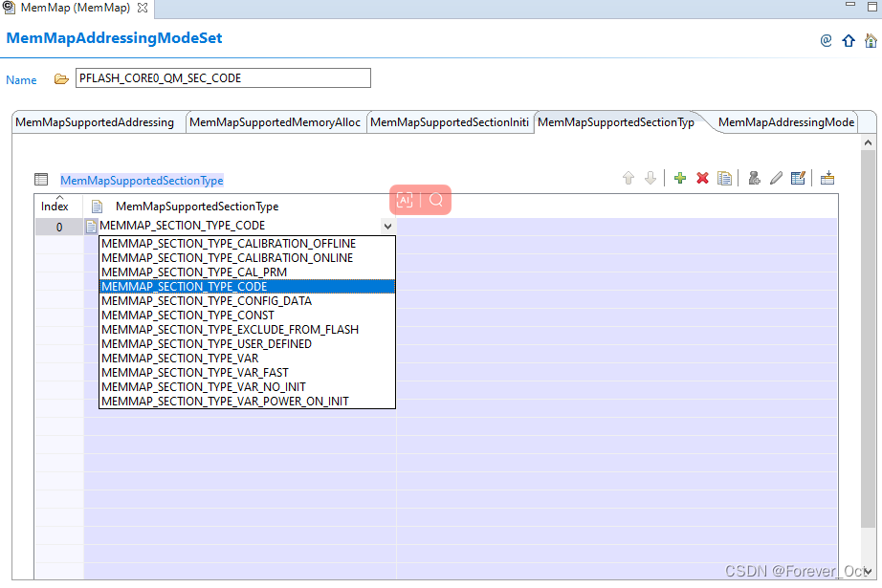The height and width of the screenshot is (588, 882).
Task: Close the MemMap editor tab
Action: 143,8
